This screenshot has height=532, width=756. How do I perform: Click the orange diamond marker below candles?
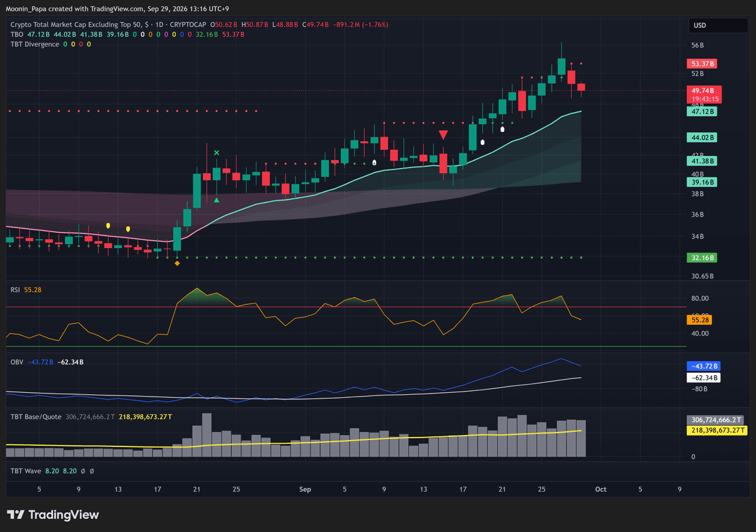177,263
